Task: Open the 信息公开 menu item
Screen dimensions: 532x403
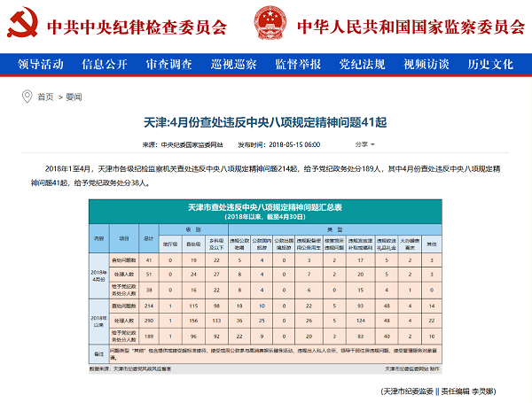Action: pyautogui.click(x=105, y=64)
